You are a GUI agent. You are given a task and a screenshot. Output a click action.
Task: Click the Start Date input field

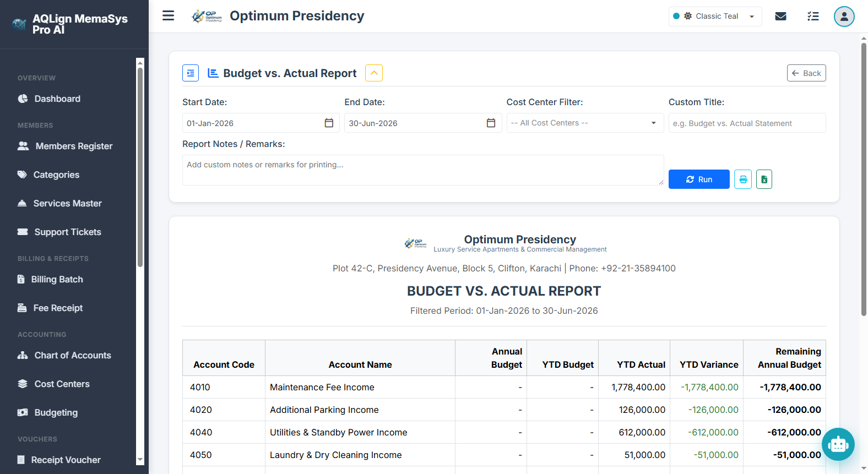(261, 123)
